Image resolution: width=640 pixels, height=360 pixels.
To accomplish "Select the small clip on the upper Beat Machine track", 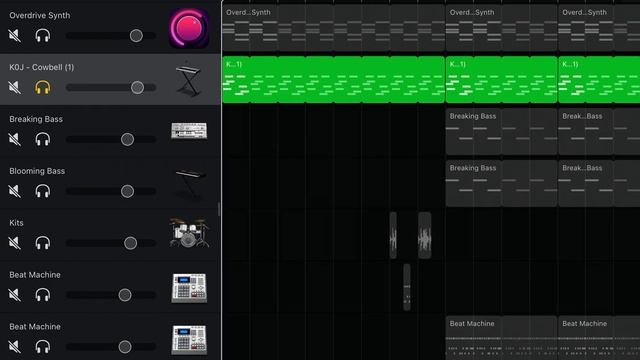I will coord(407,287).
